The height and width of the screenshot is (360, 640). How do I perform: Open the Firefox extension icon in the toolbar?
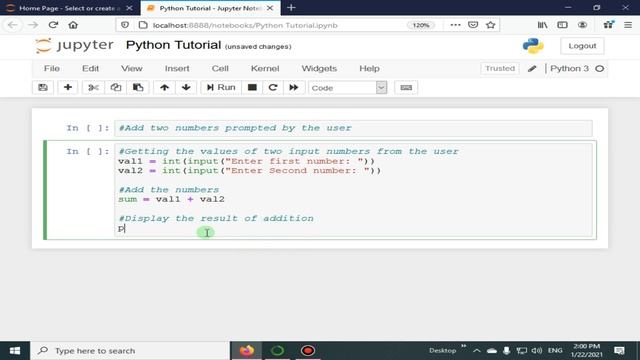click(608, 25)
